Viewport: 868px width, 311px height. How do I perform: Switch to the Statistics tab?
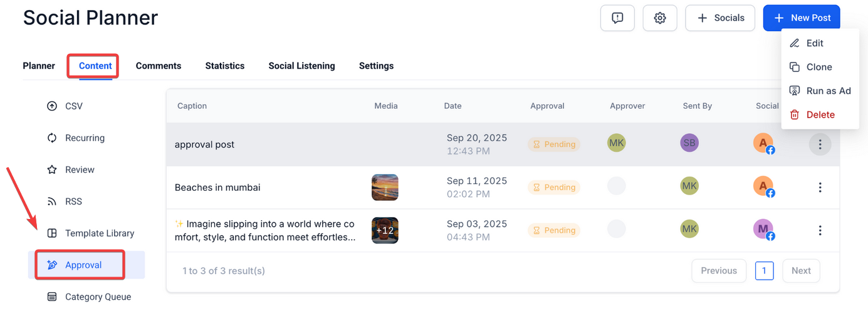coord(224,66)
